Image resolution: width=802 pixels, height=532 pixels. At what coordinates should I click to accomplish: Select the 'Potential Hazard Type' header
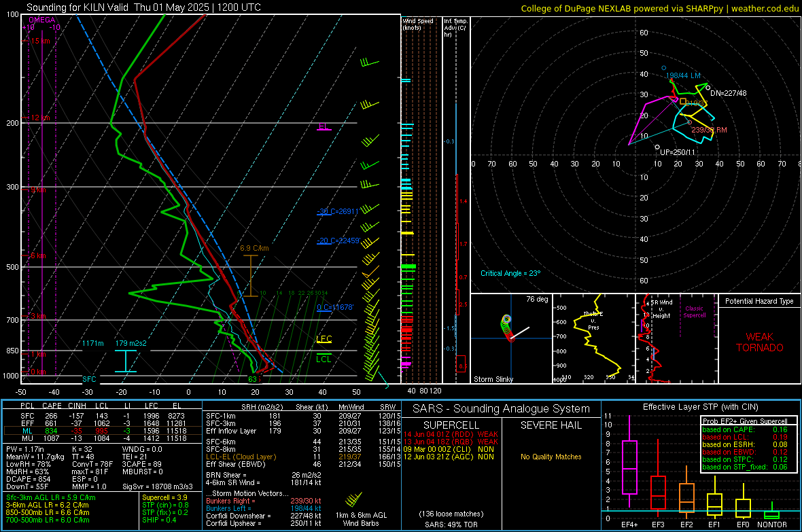[759, 301]
